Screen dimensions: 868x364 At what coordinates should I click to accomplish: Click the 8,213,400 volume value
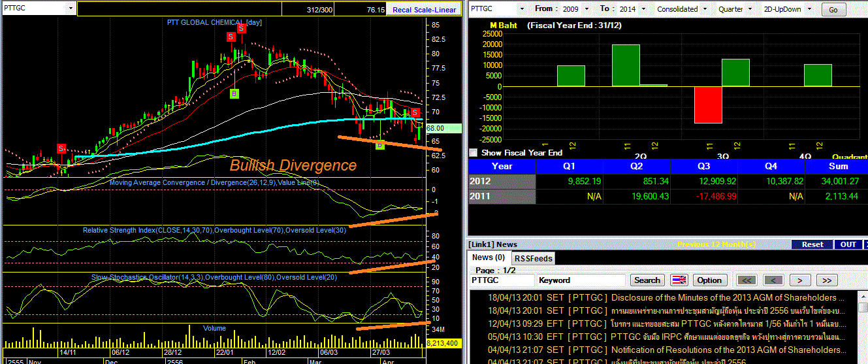tap(444, 342)
